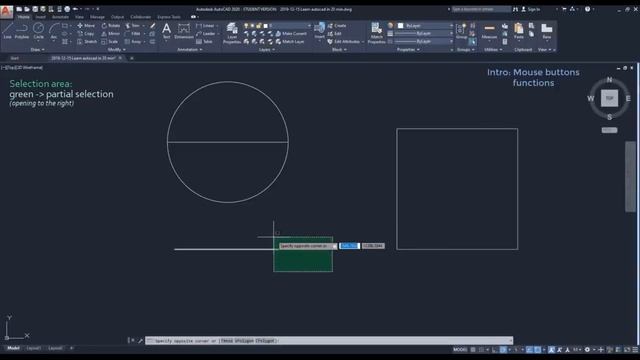640x360 pixels.
Task: Open the AutoCAD application menu
Action: pyautogui.click(x=6, y=11)
